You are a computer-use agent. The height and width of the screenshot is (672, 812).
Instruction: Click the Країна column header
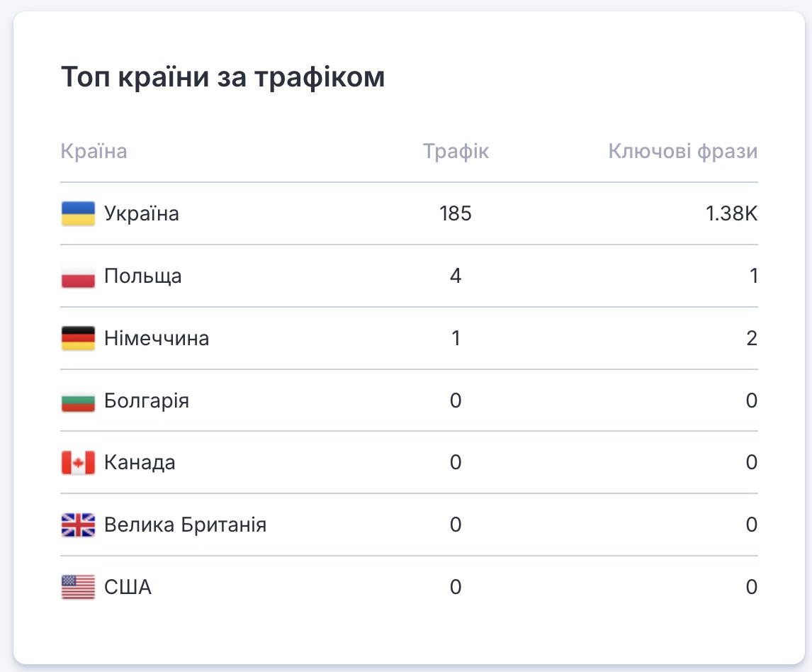94,151
